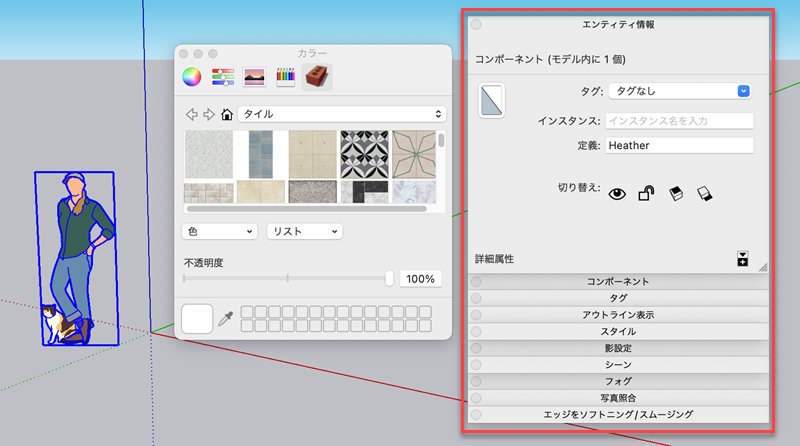Toggle the eye visibility icon for Heather
The width and height of the screenshot is (800, 446).
click(x=616, y=193)
